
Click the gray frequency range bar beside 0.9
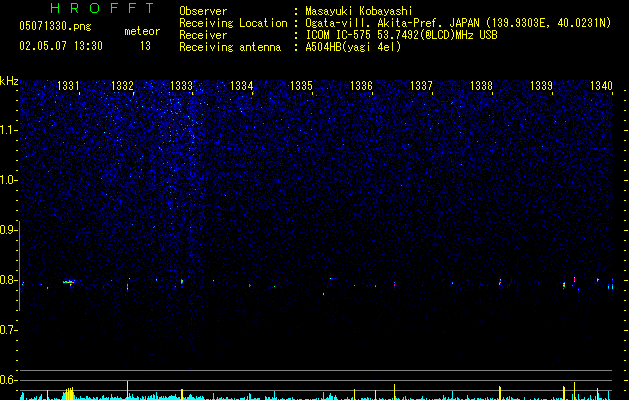[x=20, y=265]
